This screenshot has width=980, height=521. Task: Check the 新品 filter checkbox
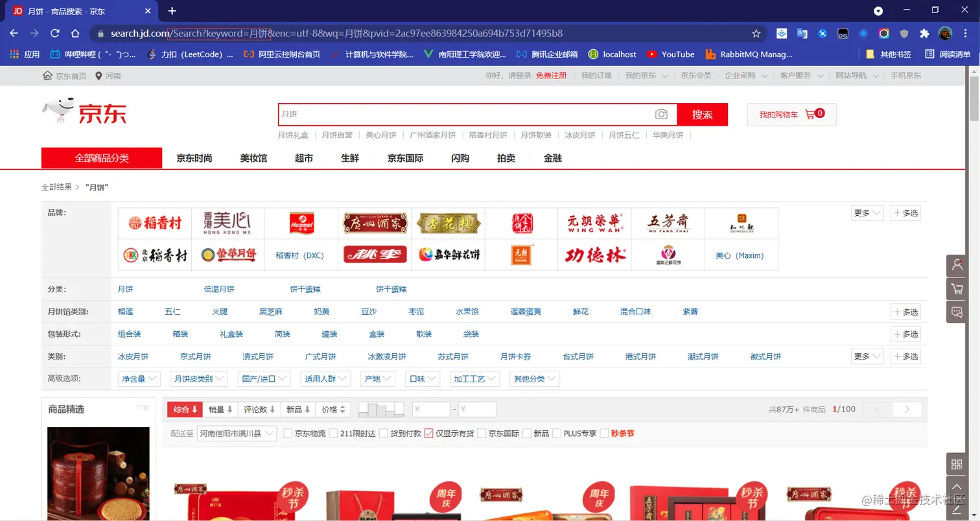pyautogui.click(x=527, y=434)
